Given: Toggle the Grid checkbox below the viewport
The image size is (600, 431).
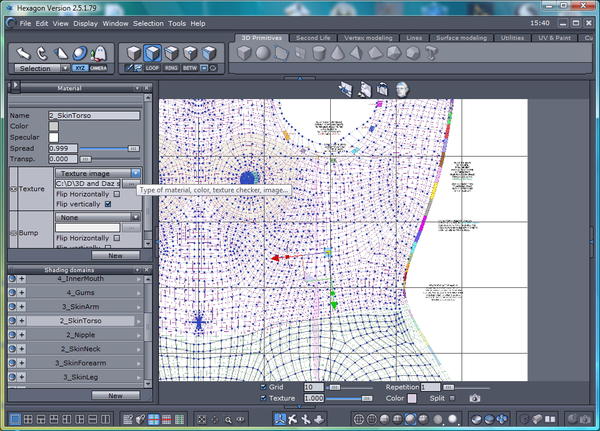Looking at the screenshot, I should pyautogui.click(x=264, y=386).
